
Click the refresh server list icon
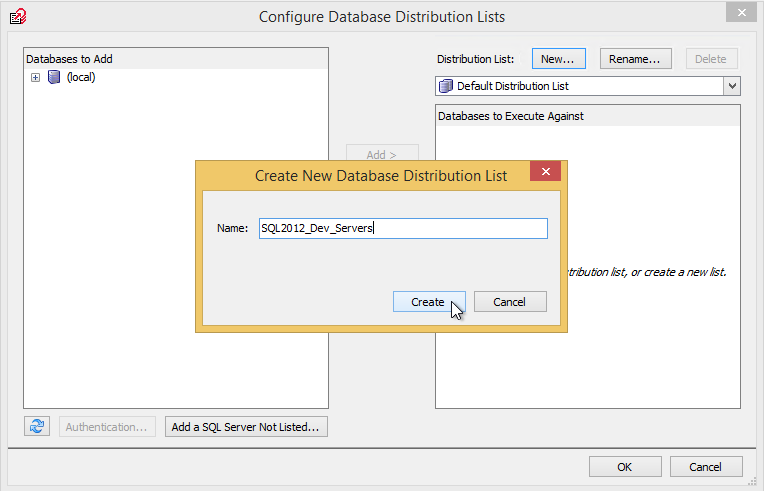37,427
